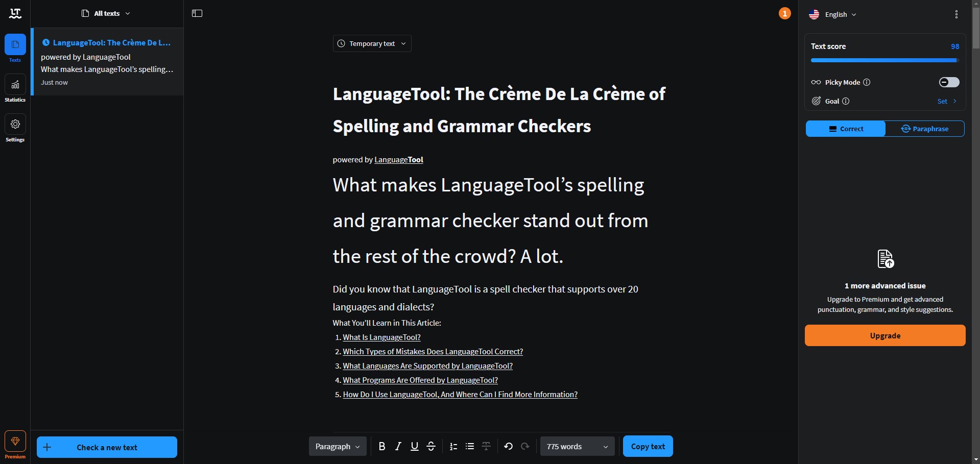Undo the last edit
Screen dimensions: 980x464
[x=508, y=447]
